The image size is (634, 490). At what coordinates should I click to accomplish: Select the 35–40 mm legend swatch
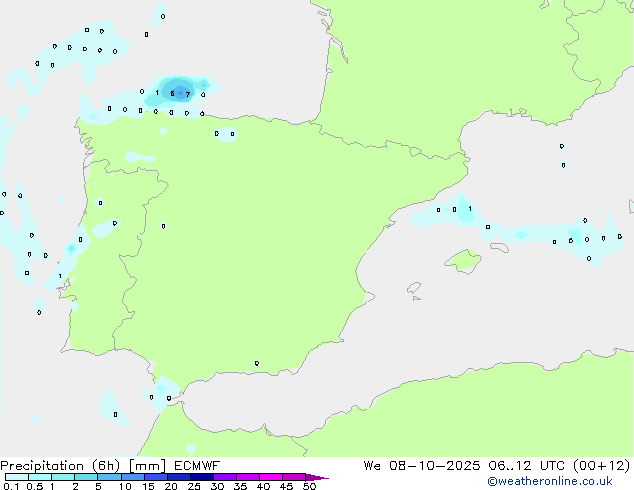[x=248, y=477]
